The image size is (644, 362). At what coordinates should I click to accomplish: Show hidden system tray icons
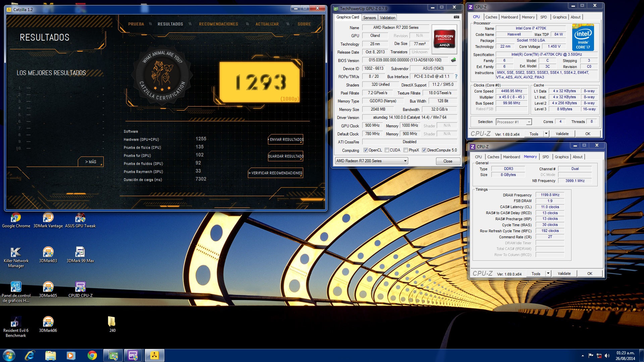point(583,356)
